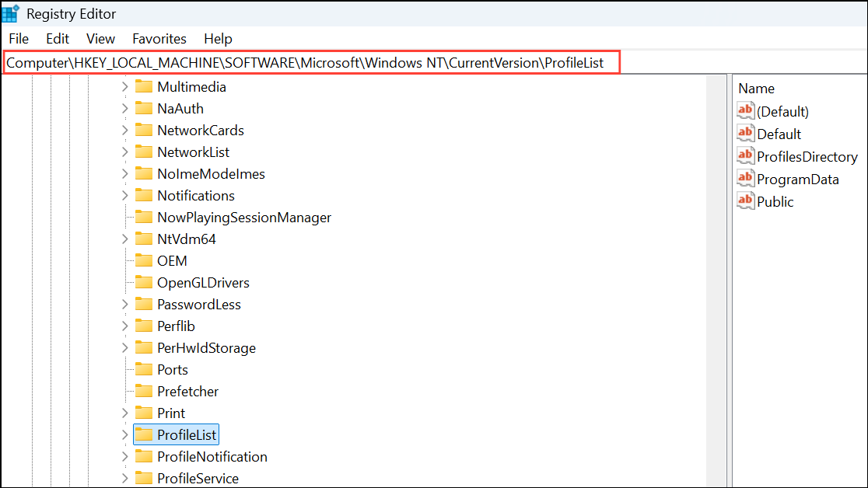
Task: Click the Multimedia folder icon
Action: tap(144, 86)
